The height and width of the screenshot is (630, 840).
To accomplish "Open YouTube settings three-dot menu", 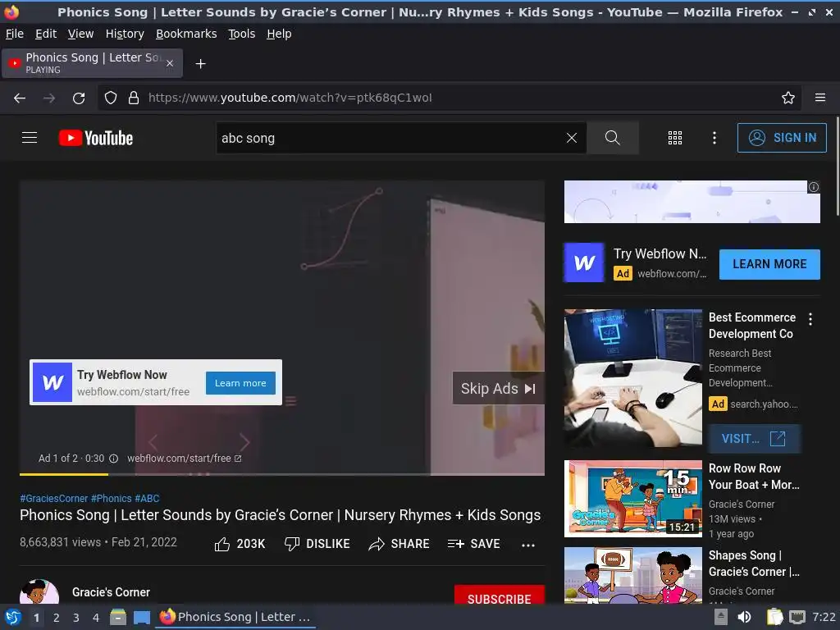I will click(x=714, y=138).
